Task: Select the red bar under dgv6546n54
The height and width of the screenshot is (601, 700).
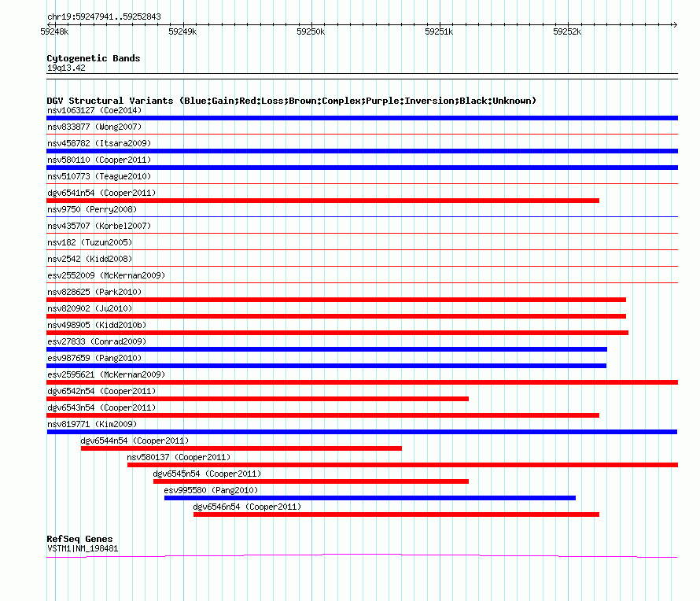Action: pyautogui.click(x=396, y=514)
